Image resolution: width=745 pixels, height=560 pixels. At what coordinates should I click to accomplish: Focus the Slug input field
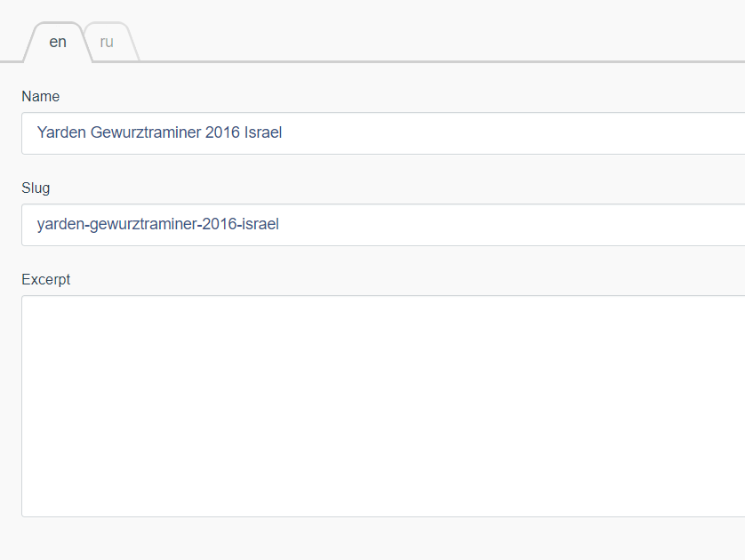pyautogui.click(x=383, y=225)
